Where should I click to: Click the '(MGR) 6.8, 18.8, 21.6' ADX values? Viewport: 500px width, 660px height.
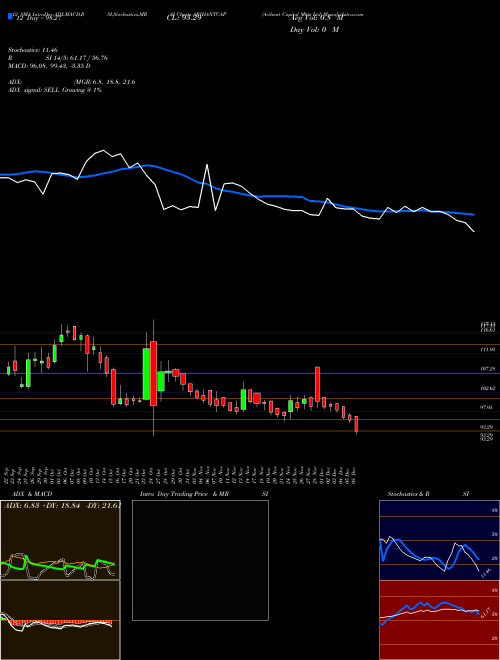[x=104, y=82]
